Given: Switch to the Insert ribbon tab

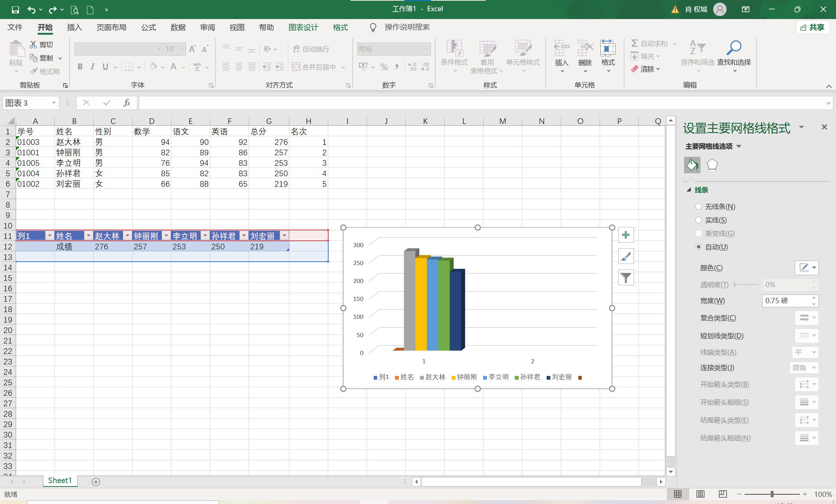Looking at the screenshot, I should coord(74,27).
